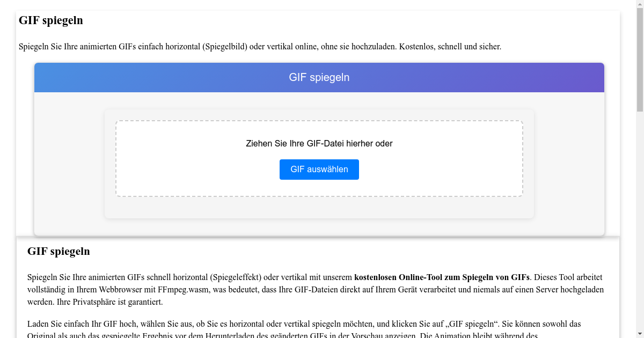Screen dimensions: 644x338
Task: Click the gradient "GIF spiegeln" card header
Action: tap(319, 77)
